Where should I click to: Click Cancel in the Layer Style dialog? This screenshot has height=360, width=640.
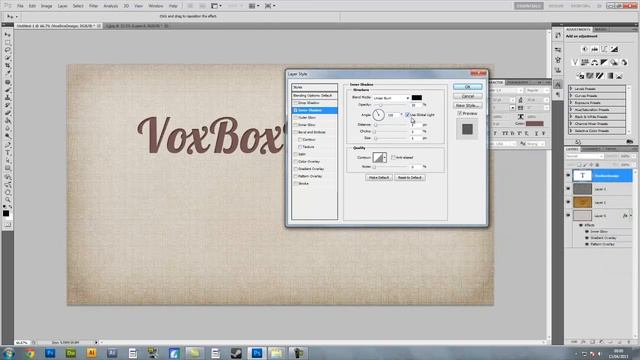click(x=468, y=96)
